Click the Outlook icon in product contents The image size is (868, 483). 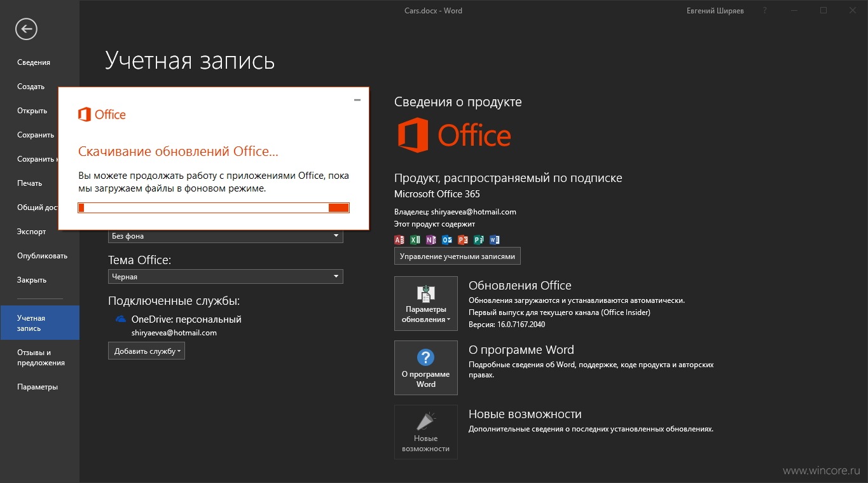point(447,240)
